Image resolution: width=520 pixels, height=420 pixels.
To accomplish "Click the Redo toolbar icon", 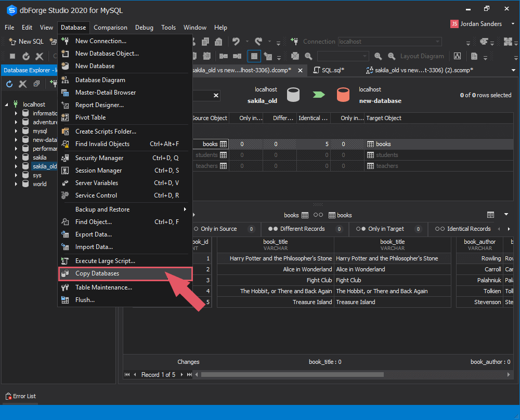I will click(258, 41).
